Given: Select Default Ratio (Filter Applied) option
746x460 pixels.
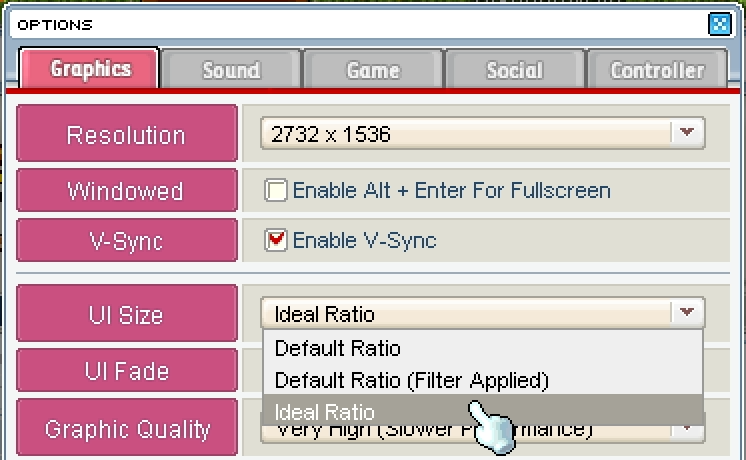Looking at the screenshot, I should pos(482,380).
